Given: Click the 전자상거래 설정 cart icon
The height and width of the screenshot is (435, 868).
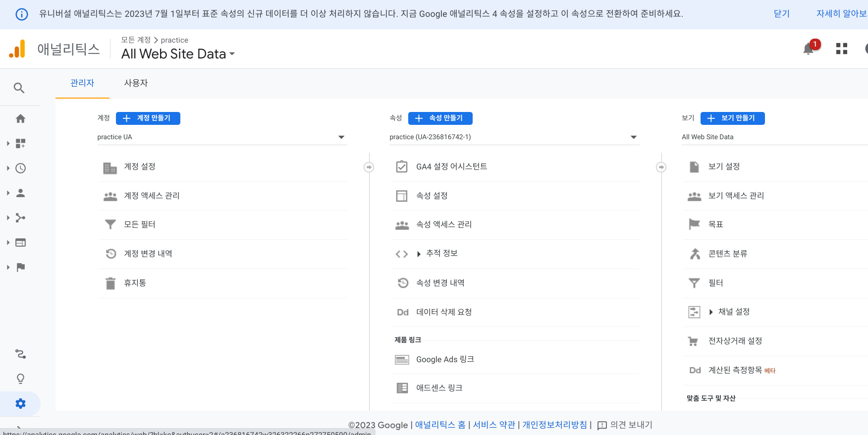Looking at the screenshot, I should [x=693, y=341].
